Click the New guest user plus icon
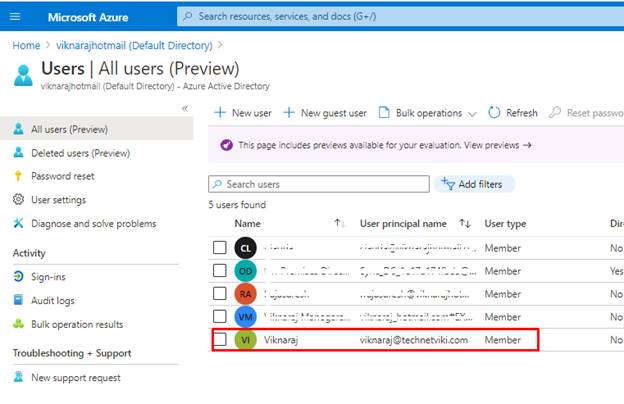 (290, 113)
